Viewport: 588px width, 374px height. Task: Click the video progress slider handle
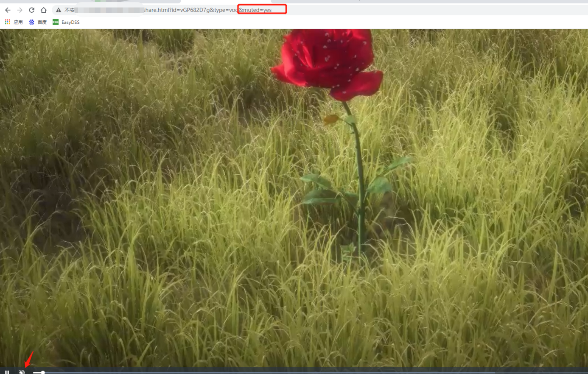click(42, 372)
